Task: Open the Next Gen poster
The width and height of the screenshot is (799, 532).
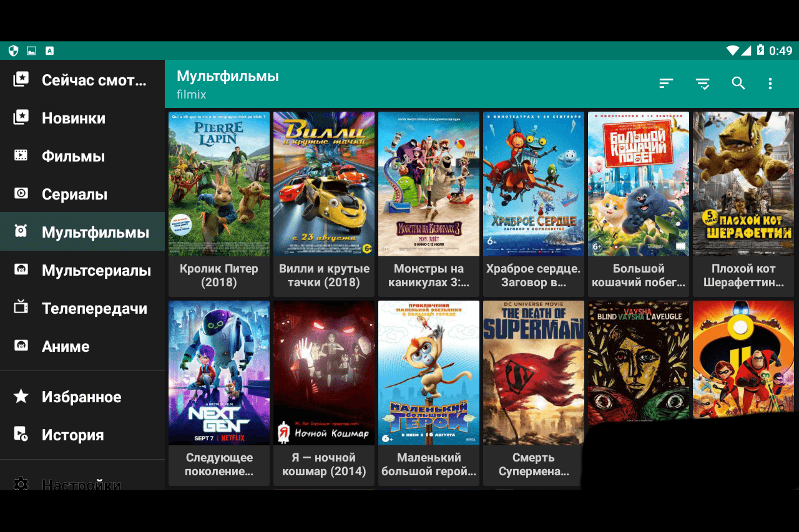Action: [x=219, y=373]
